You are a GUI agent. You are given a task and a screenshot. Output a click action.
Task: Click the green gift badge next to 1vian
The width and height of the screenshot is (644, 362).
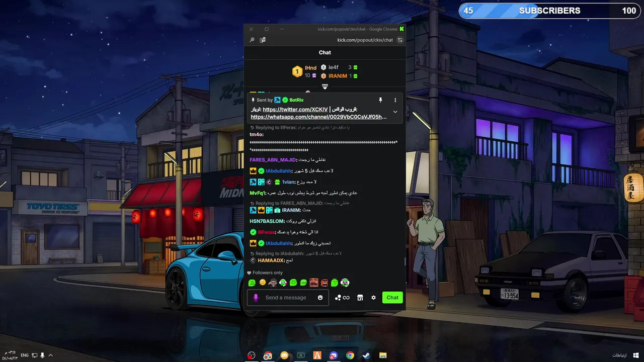277,182
